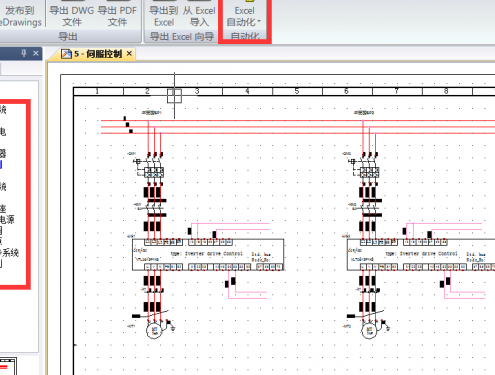Close the 5 - 伺服控制 document tab
The image size is (495, 375).
pos(129,53)
